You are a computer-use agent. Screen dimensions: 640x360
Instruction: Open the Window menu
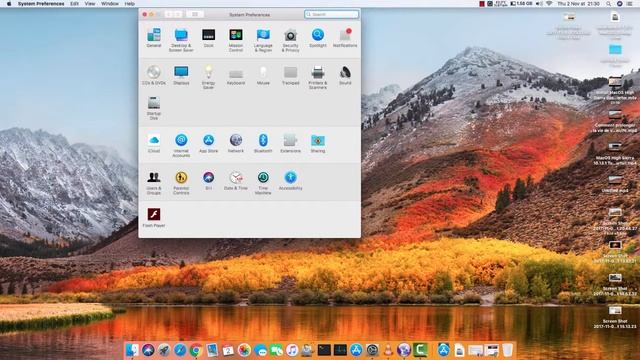110,4
